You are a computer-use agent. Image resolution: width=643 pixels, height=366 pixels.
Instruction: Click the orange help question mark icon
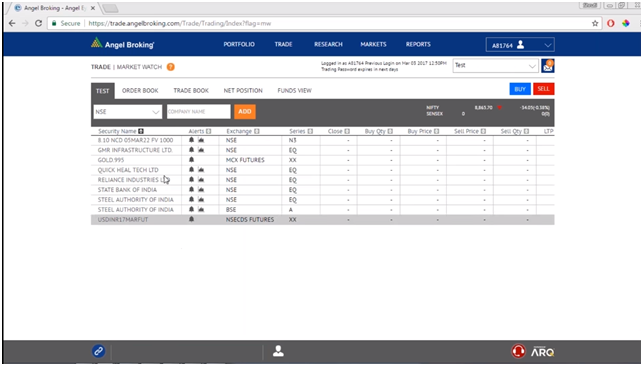pos(171,67)
